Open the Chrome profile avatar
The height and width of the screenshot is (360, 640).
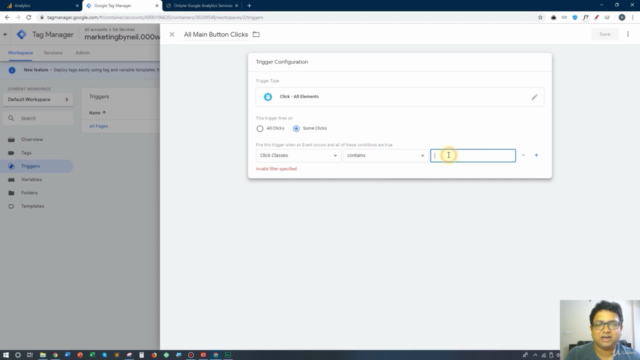coord(622,18)
